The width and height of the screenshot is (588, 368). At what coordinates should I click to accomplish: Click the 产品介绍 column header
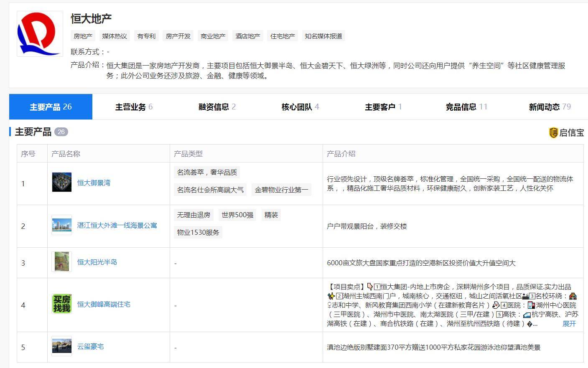click(x=341, y=154)
